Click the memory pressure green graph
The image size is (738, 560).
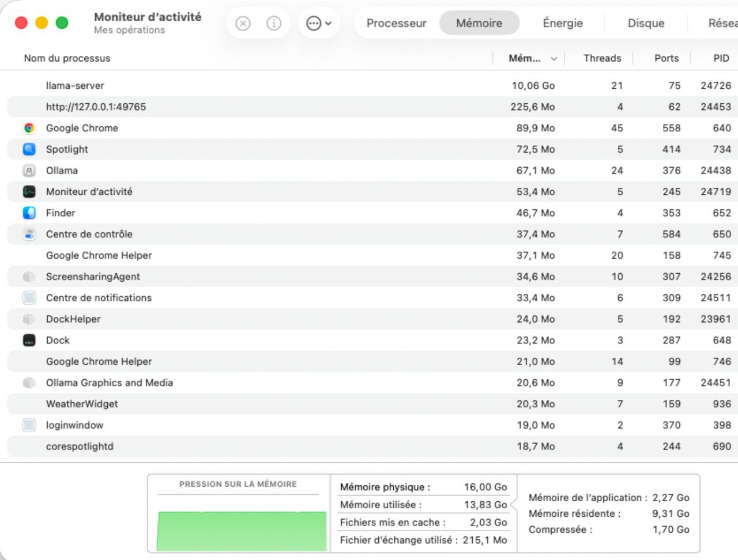[x=242, y=531]
